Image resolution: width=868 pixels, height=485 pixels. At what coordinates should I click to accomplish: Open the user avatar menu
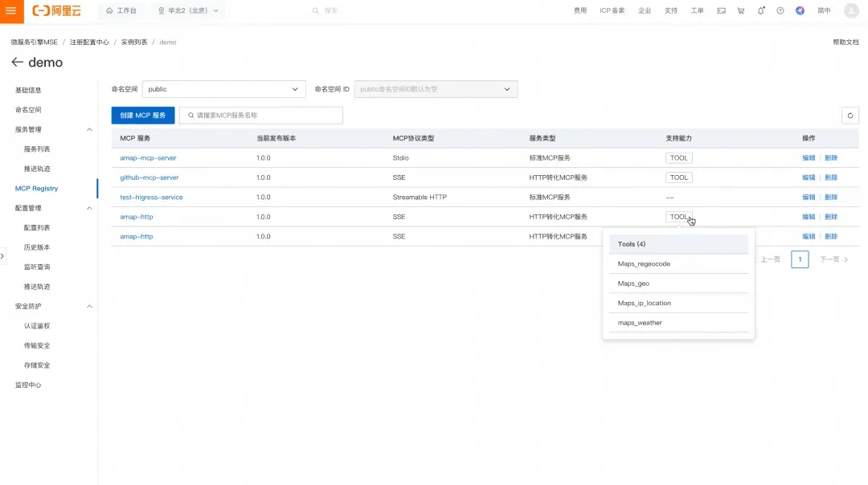point(851,10)
